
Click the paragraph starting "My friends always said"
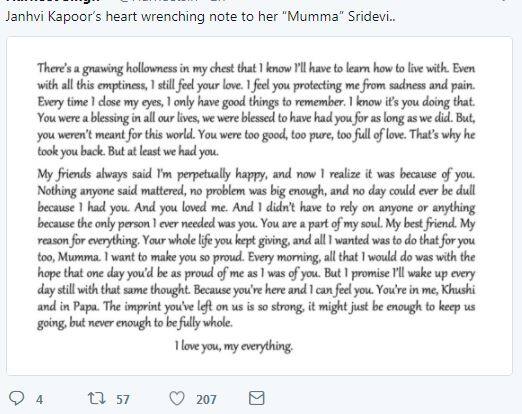coord(256,248)
